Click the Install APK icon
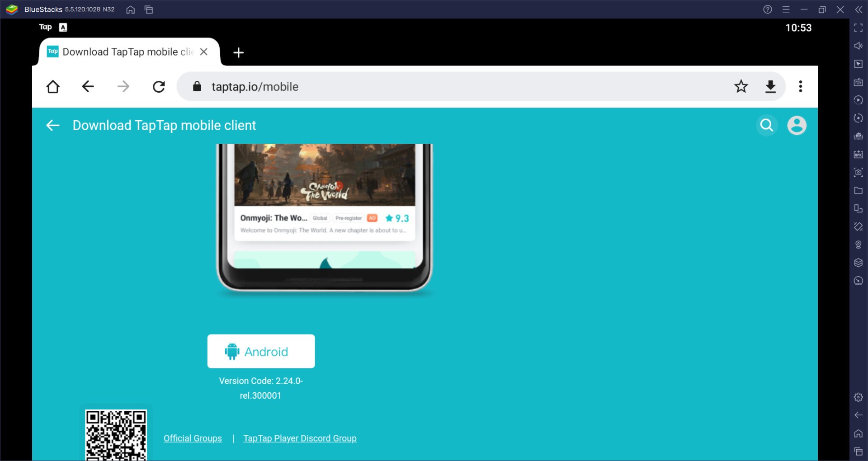 click(859, 154)
